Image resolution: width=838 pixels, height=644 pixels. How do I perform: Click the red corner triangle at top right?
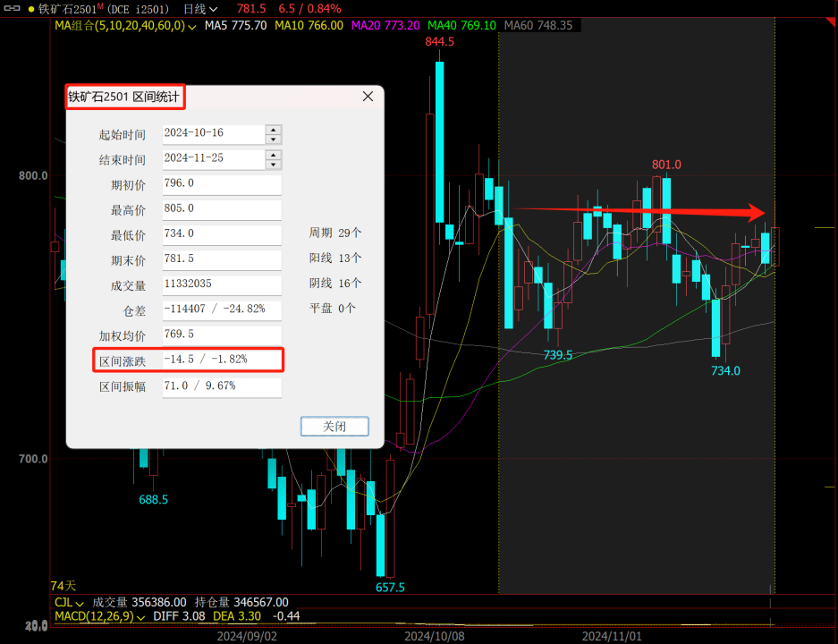(832, 21)
